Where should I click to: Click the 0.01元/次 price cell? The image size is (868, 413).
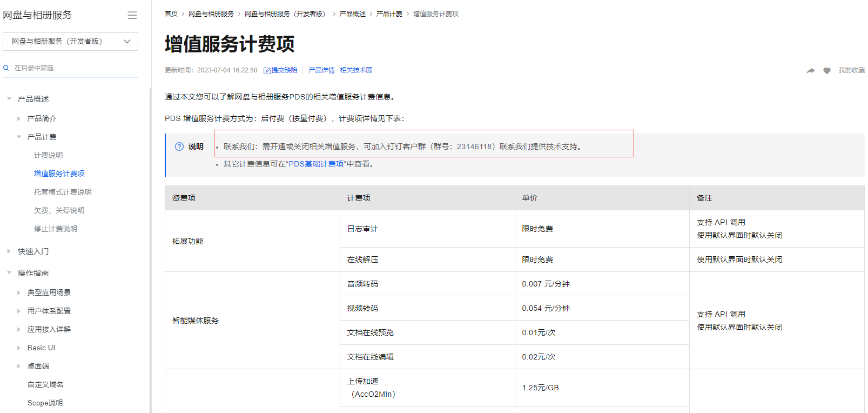click(602, 332)
